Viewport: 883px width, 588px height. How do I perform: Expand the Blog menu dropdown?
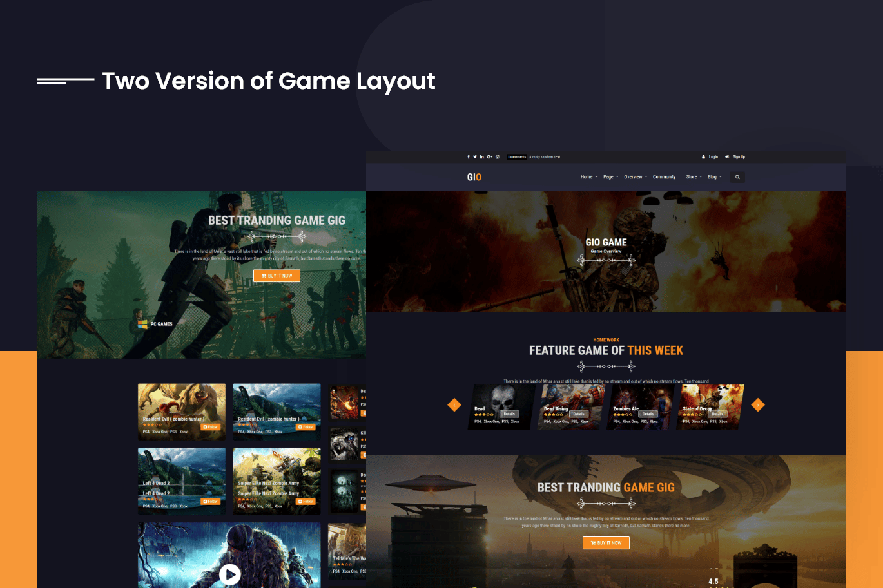[x=715, y=176]
